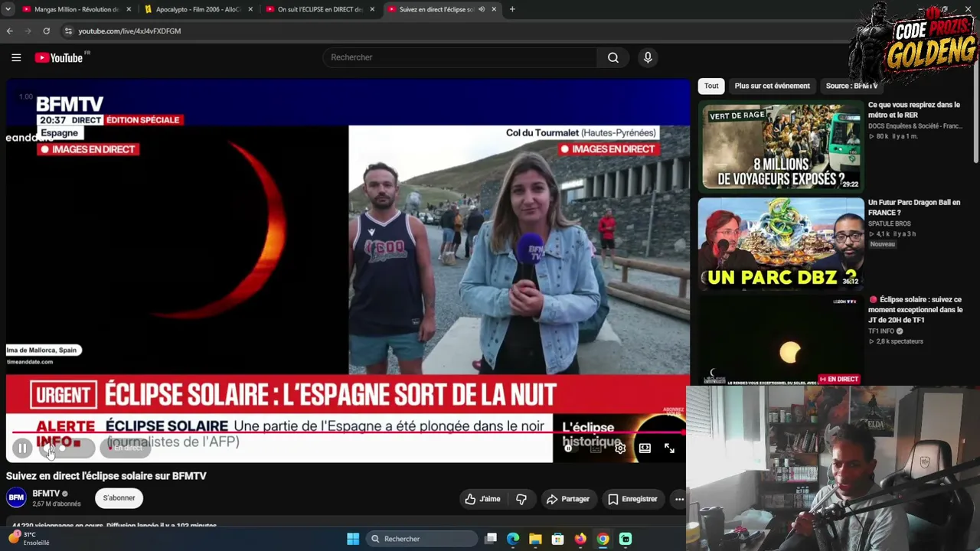980x551 pixels.
Task: Select the 'Plus sur cet événement' chip
Action: [772, 86]
